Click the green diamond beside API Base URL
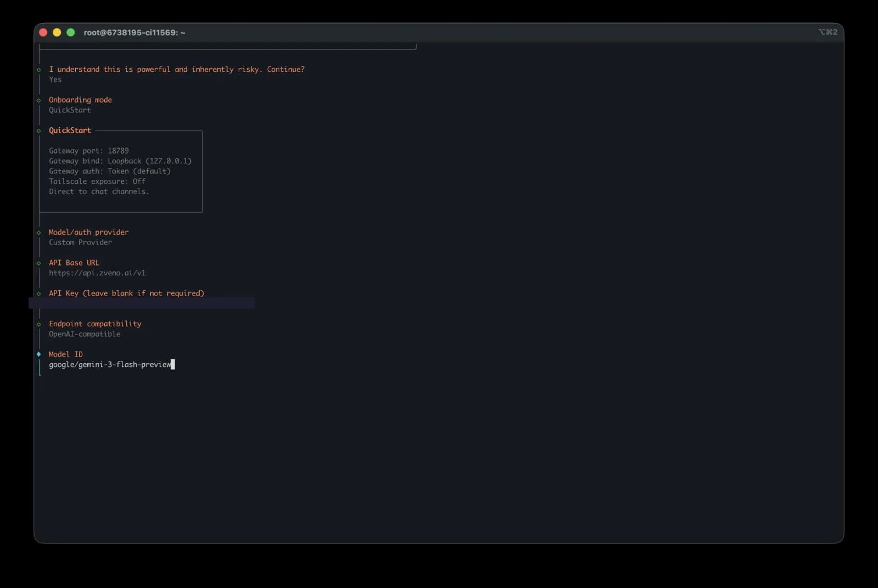This screenshot has width=878, height=588. point(39,263)
